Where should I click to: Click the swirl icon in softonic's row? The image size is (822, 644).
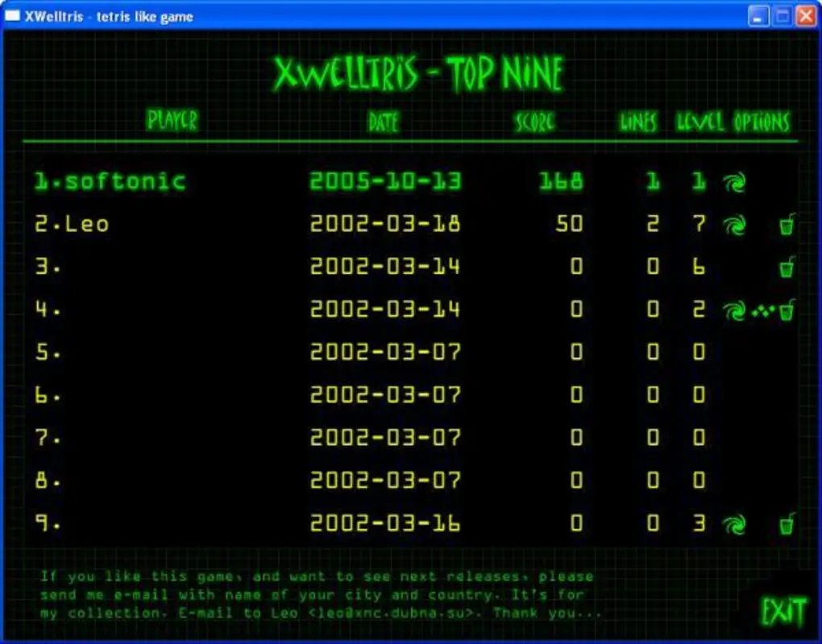point(734,183)
